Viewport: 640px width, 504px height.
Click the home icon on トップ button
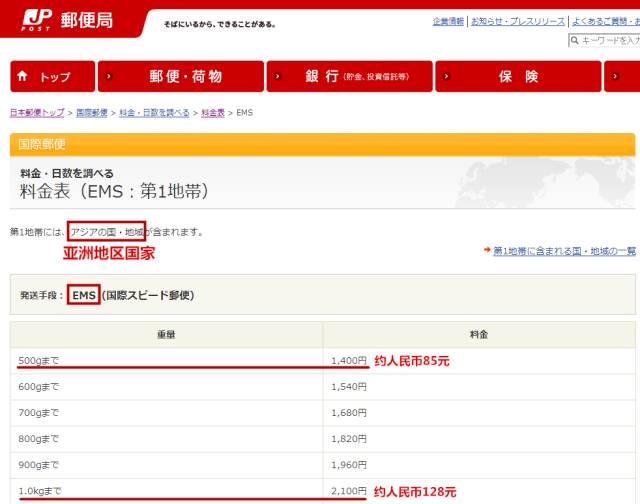coord(22,76)
